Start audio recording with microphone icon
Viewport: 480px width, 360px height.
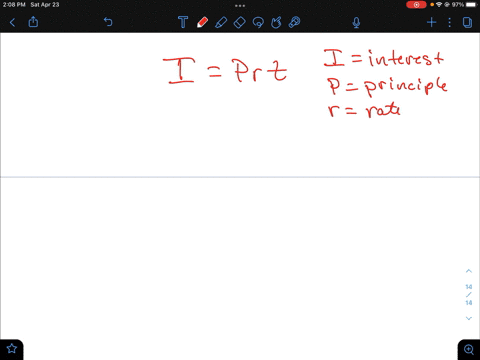coord(356,22)
